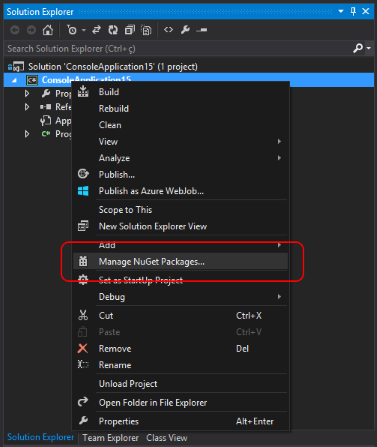Click the Search Solution Explorer field
Screen dimensions: 377x447
tap(178, 49)
